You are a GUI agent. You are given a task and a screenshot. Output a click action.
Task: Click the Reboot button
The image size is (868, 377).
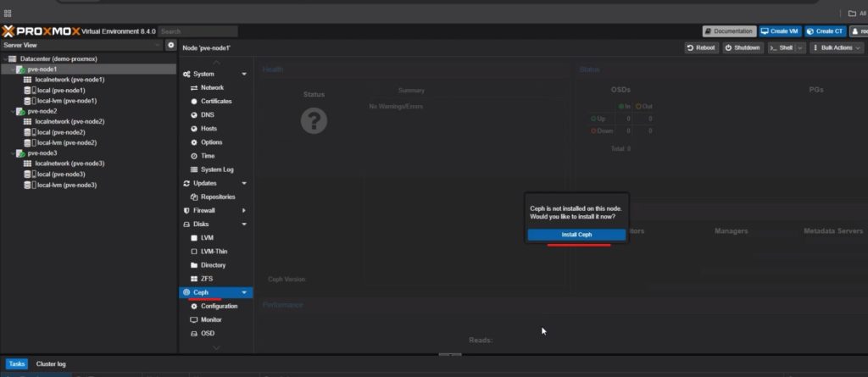coord(701,47)
